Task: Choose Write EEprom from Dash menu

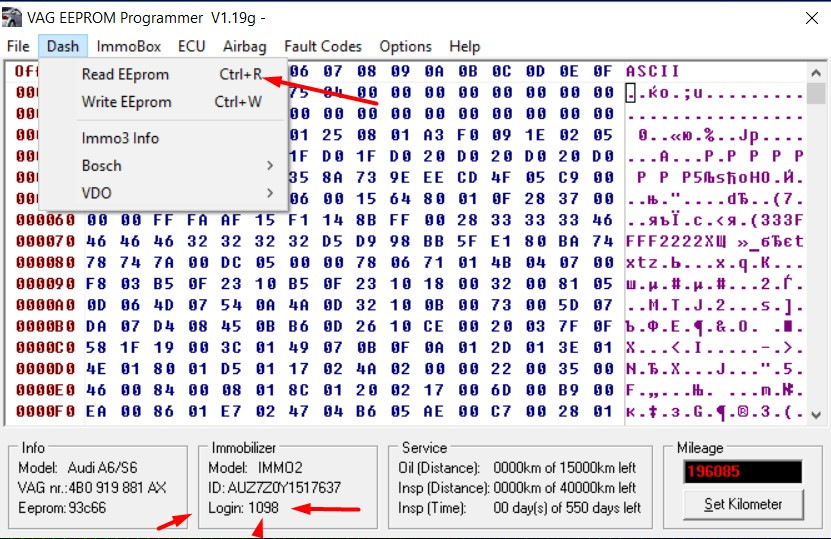Action: [163, 102]
